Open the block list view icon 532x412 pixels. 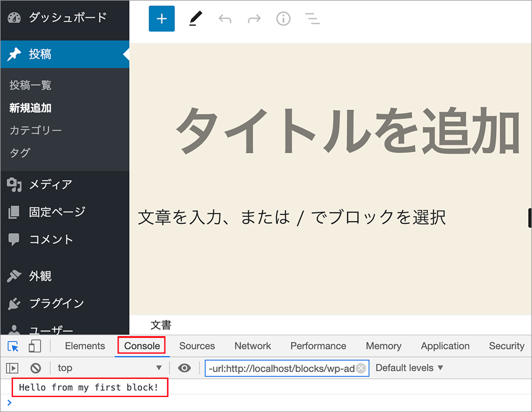tap(313, 19)
